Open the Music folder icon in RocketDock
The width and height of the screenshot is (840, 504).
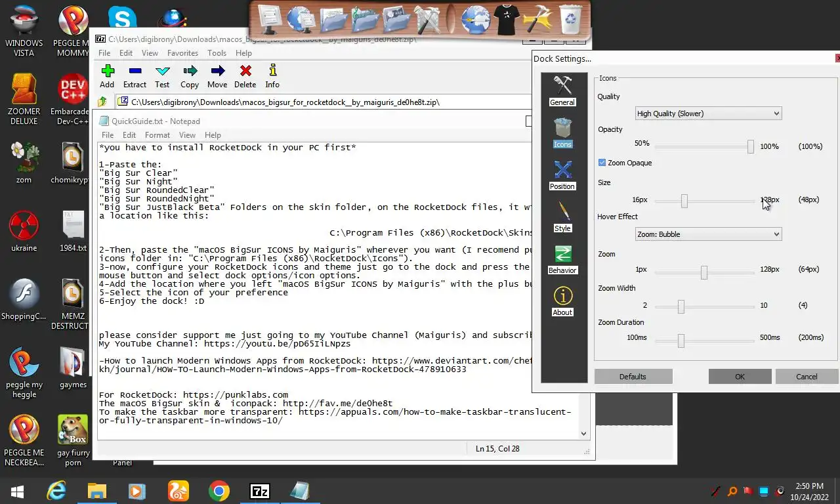point(365,20)
